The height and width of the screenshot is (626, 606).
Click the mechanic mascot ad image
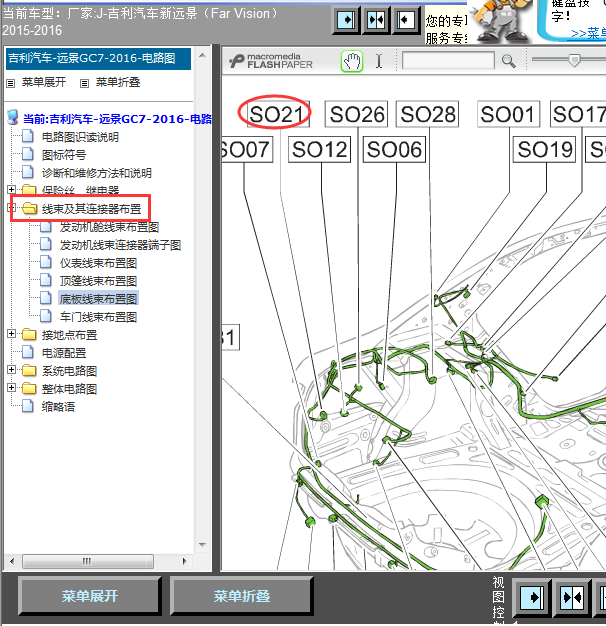pyautogui.click(x=499, y=21)
